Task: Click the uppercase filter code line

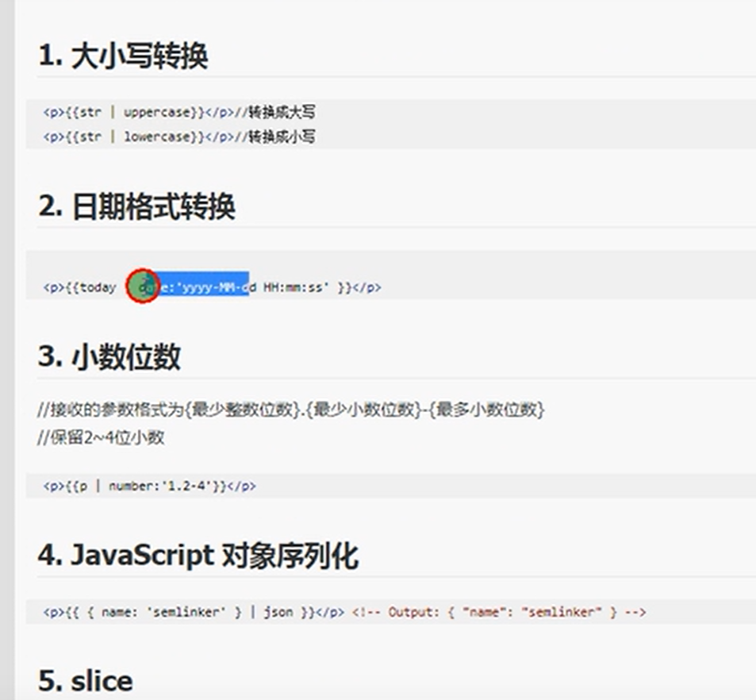Action: 179,113
